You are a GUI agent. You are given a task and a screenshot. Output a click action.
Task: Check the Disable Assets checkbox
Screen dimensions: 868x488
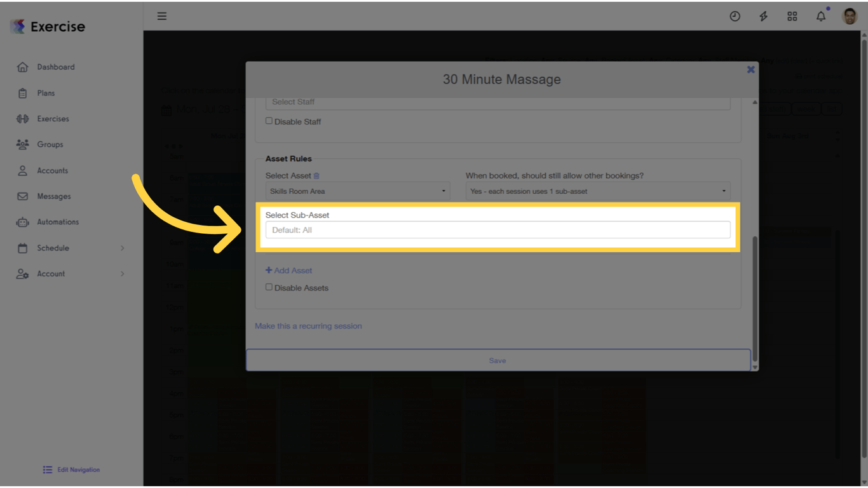point(269,287)
